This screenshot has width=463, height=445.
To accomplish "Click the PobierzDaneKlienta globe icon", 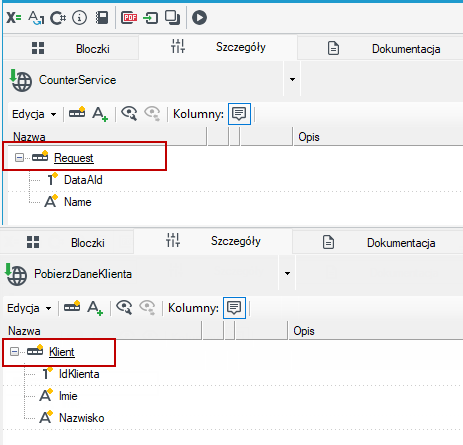I will click(x=16, y=274).
